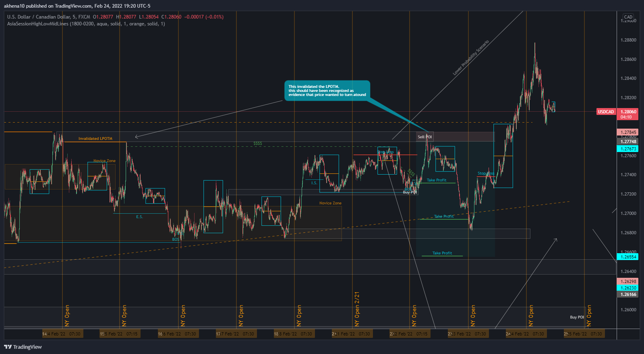Click the teal callout about invalidated LPOTM
Screen dimensions: 644x354
tap(327, 91)
